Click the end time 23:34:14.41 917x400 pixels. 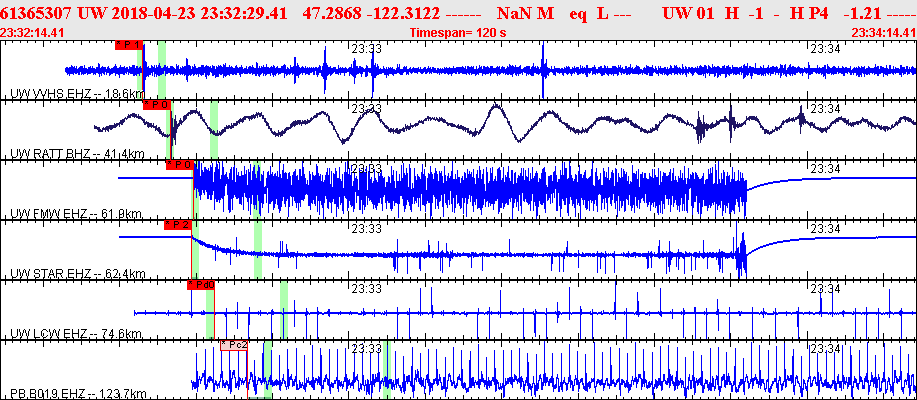(x=883, y=33)
